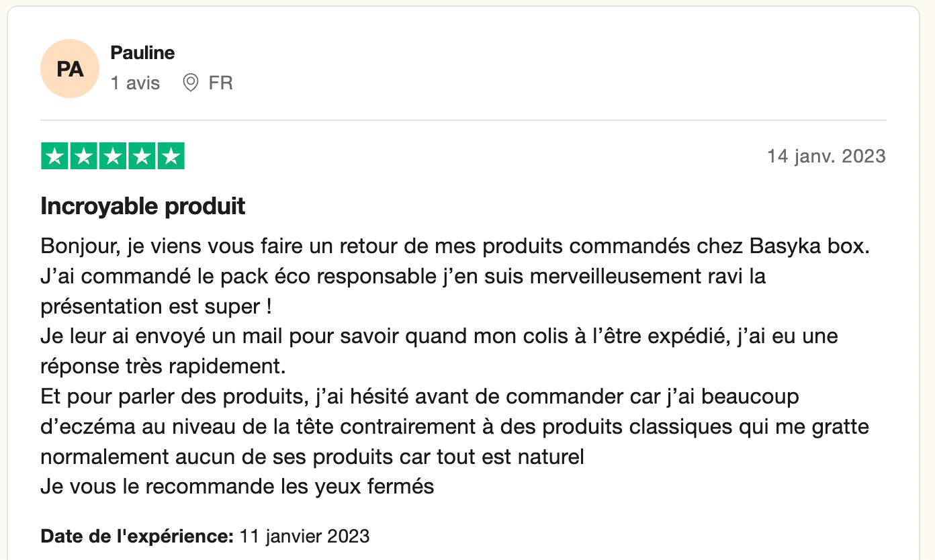Select the FR country label
Image resolution: width=935 pixels, height=560 pixels.
pyautogui.click(x=221, y=83)
